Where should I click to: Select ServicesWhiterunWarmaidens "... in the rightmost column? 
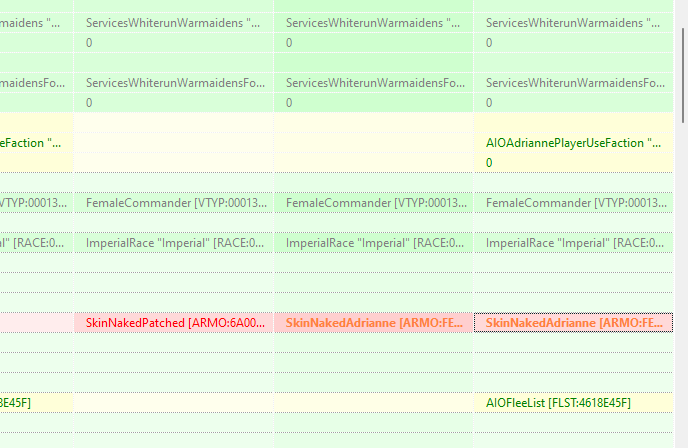[x=573, y=23]
